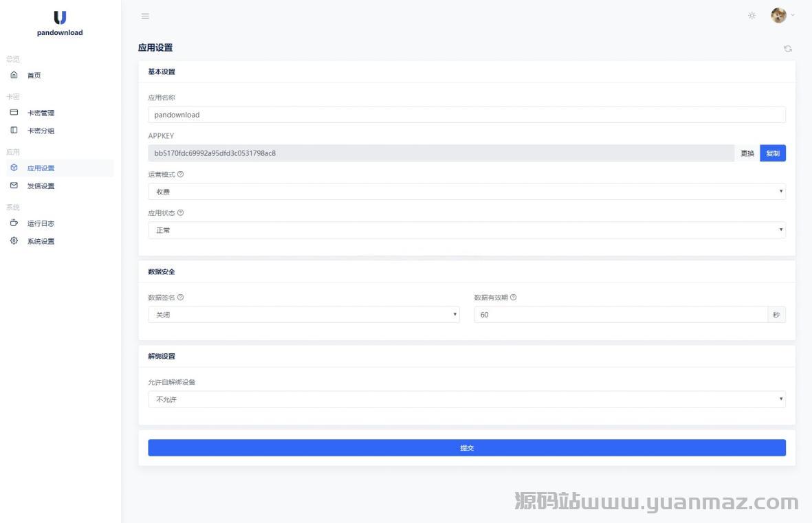
Task: Open 首页 from the sidebar
Action: 34,76
